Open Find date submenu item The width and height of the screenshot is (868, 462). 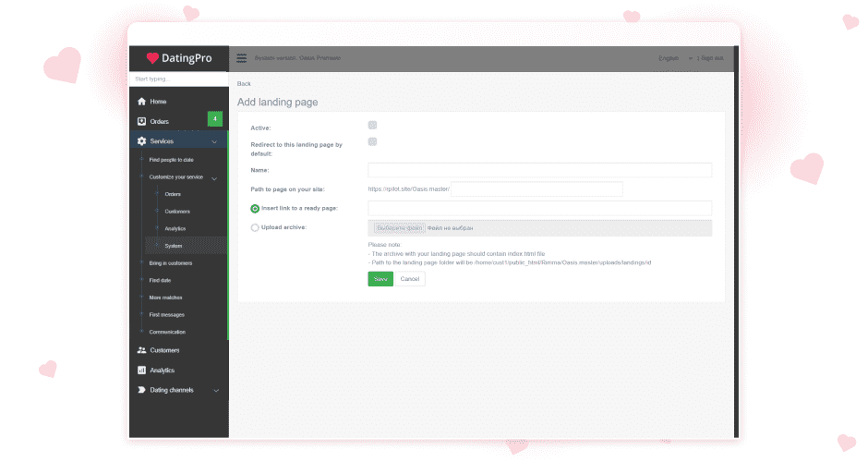(x=160, y=280)
